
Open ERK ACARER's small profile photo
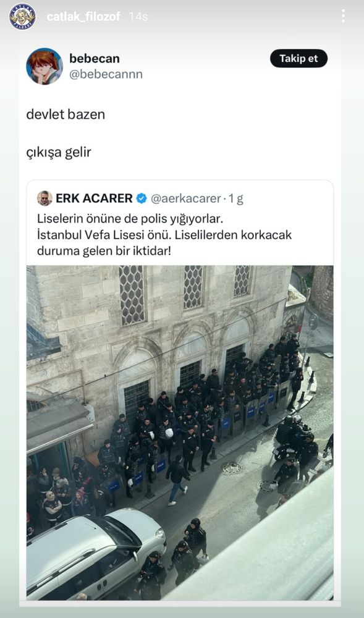click(x=44, y=198)
